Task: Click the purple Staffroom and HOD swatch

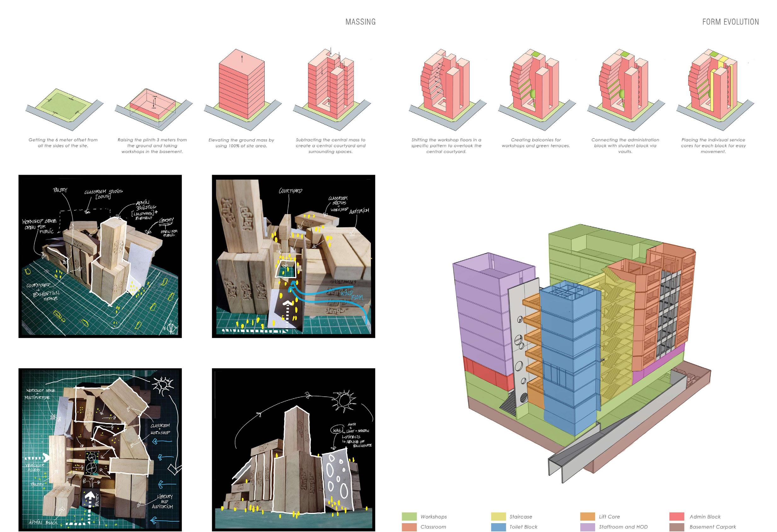Action: pos(588,527)
